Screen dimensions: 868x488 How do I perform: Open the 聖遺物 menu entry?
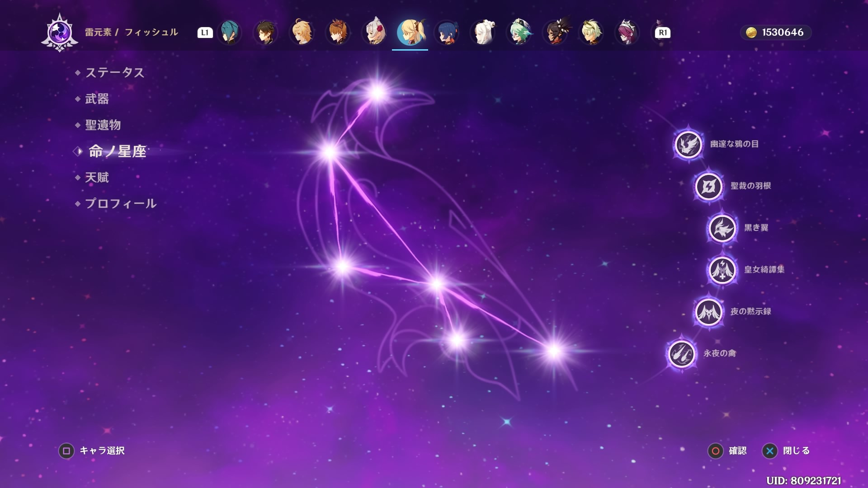coord(103,125)
